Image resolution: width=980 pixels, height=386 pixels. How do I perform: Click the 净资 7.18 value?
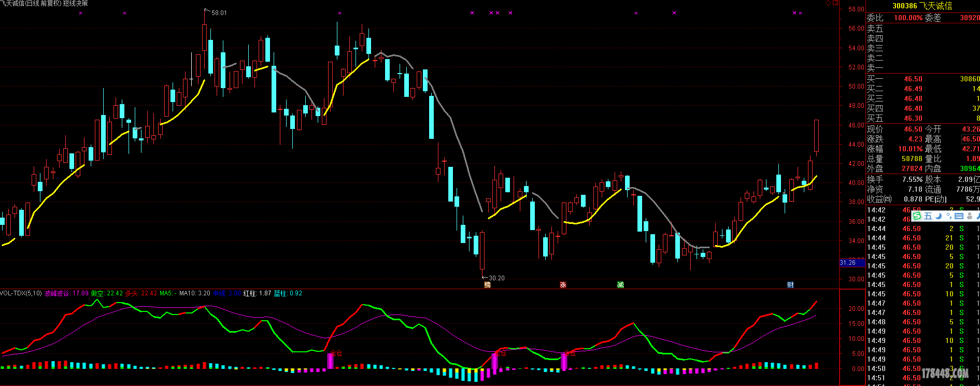pyautogui.click(x=915, y=190)
